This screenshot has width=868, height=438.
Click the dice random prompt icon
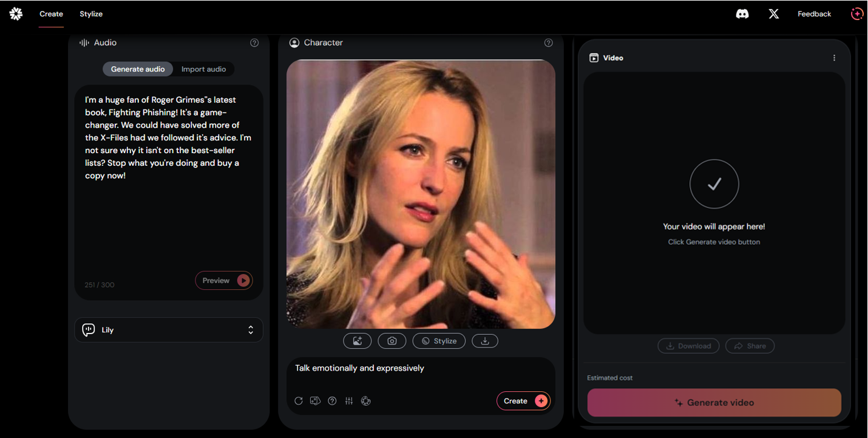click(x=315, y=401)
